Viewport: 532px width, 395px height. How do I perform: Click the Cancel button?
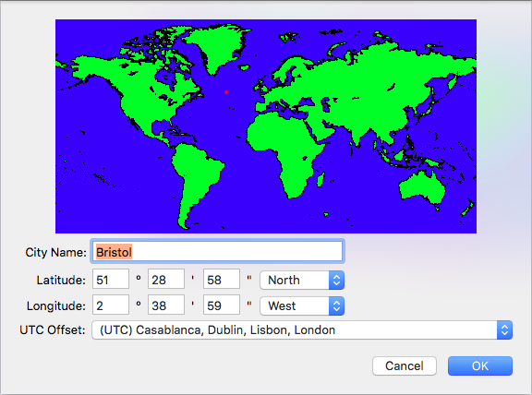(405, 365)
